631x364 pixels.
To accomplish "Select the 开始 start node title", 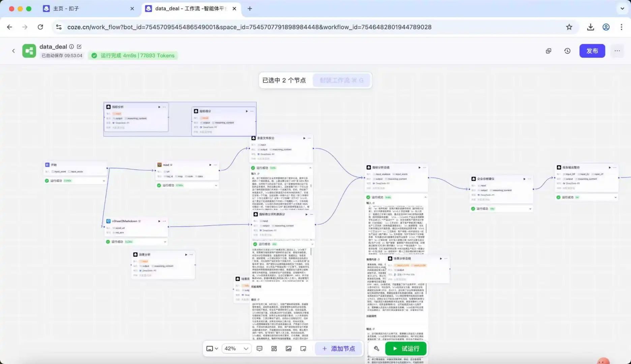I will (54, 165).
